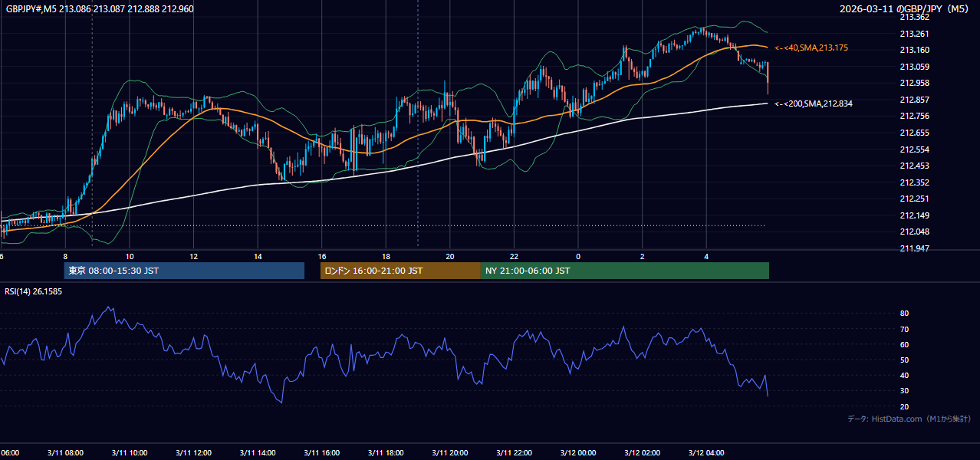980x460 pixels.
Task: Click the Tokyo 08:00-15:30 JST session bar
Action: click(184, 271)
